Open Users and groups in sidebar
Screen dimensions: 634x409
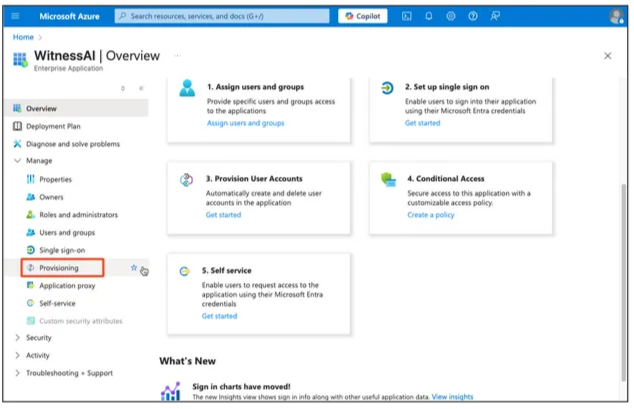click(x=67, y=232)
